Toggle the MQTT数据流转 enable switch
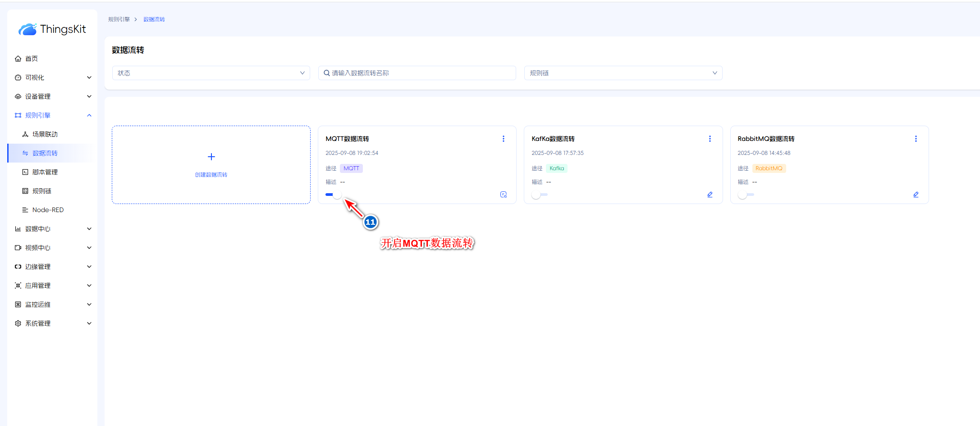 334,195
